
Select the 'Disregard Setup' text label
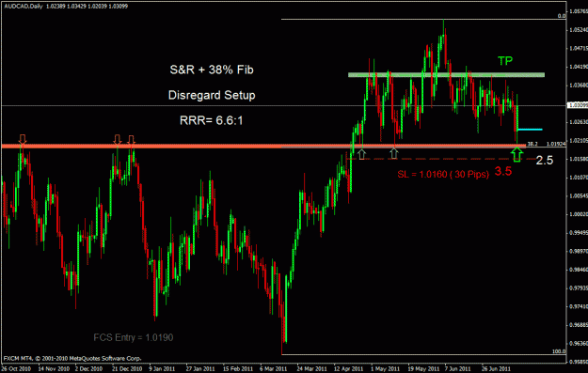pyautogui.click(x=212, y=95)
